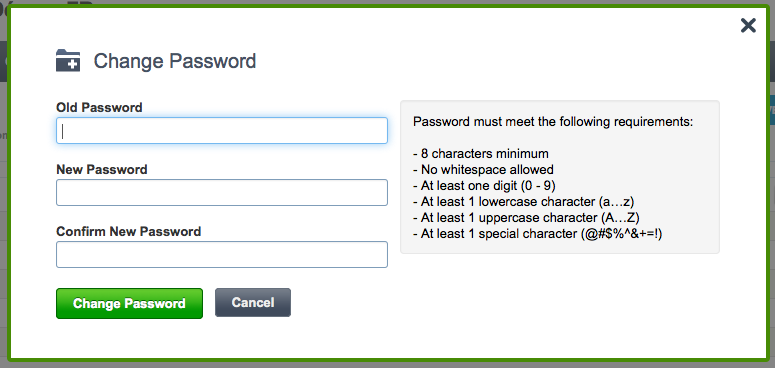The height and width of the screenshot is (368, 775).
Task: Select the Confirm New Password field
Action: tap(222, 254)
